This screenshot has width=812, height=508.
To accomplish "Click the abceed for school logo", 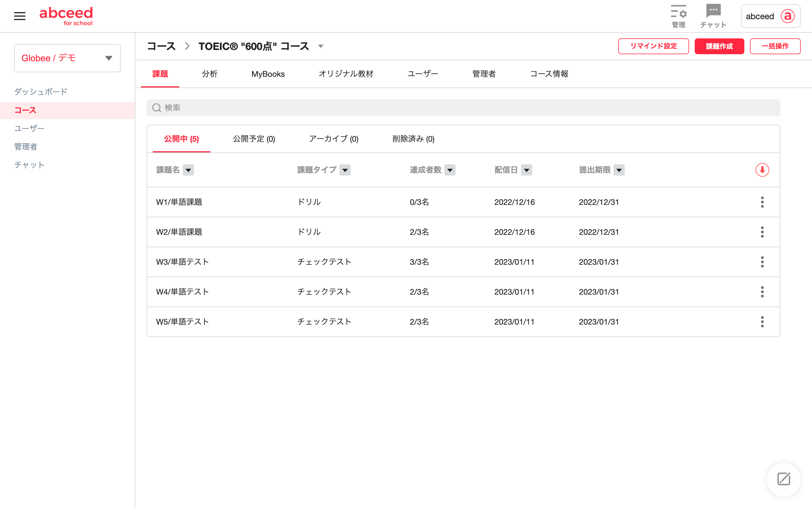I will point(66,16).
